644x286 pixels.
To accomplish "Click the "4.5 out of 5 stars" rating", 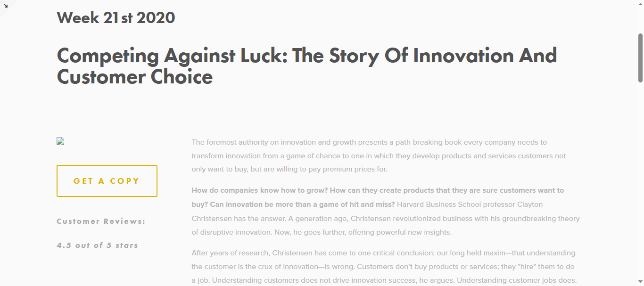I will (97, 245).
